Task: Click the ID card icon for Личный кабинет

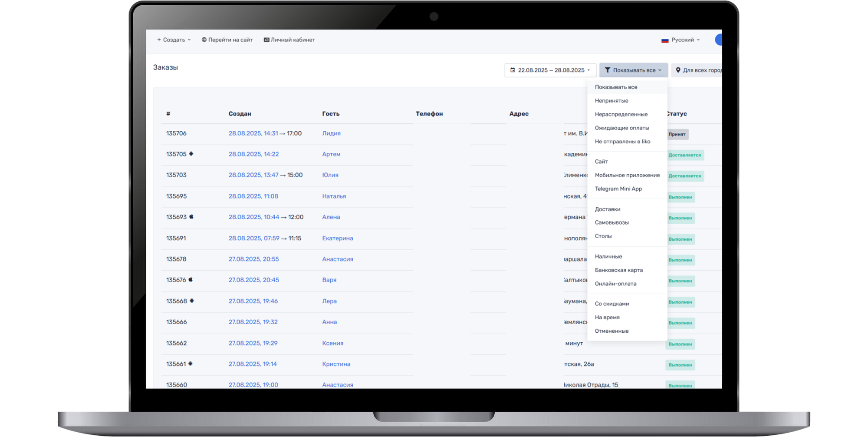Action: [x=266, y=40]
